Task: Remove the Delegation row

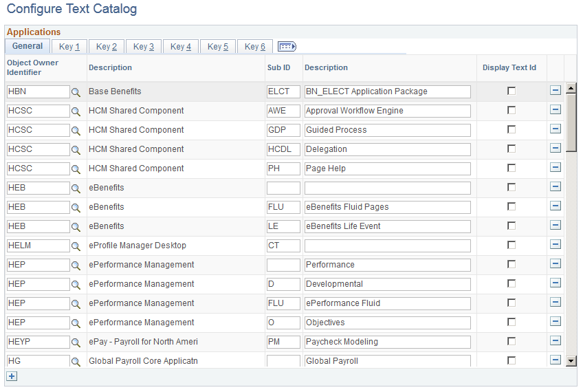Action: tap(555, 149)
